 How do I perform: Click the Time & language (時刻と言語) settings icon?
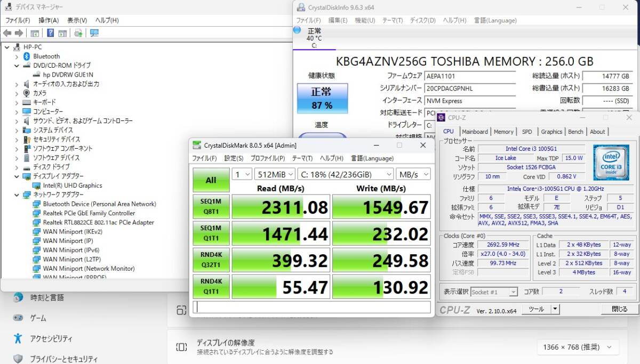(x=18, y=297)
